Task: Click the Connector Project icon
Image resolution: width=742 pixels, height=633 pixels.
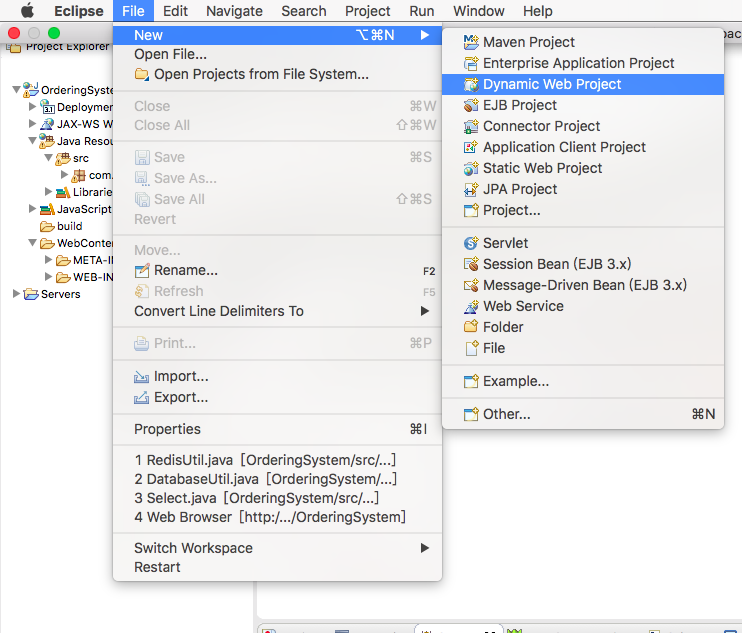Action: tap(471, 126)
